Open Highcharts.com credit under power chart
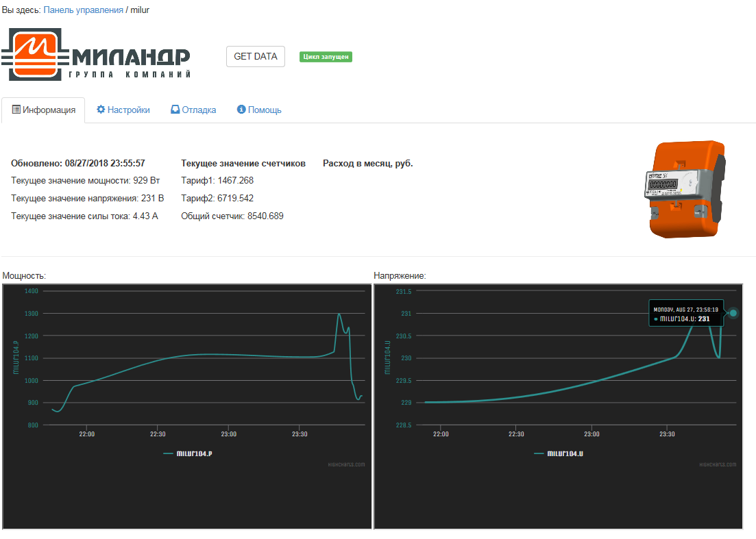756x539 pixels. tap(346, 464)
